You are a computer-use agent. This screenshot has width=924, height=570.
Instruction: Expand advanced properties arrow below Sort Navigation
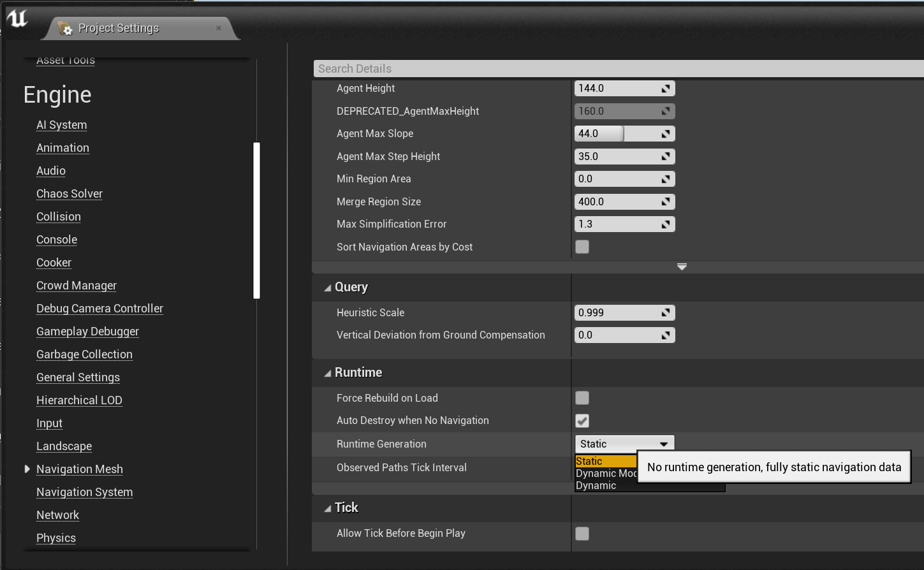[682, 267]
